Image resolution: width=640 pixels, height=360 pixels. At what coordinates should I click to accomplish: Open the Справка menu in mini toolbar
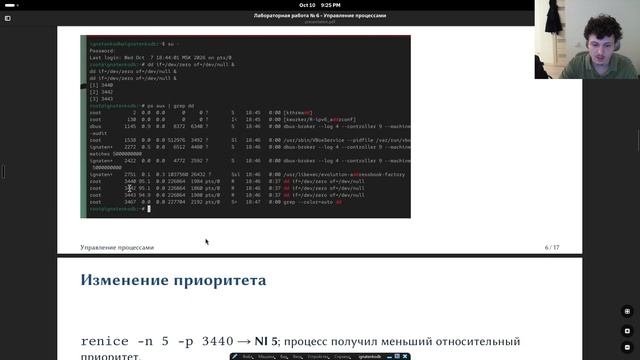[342, 357]
